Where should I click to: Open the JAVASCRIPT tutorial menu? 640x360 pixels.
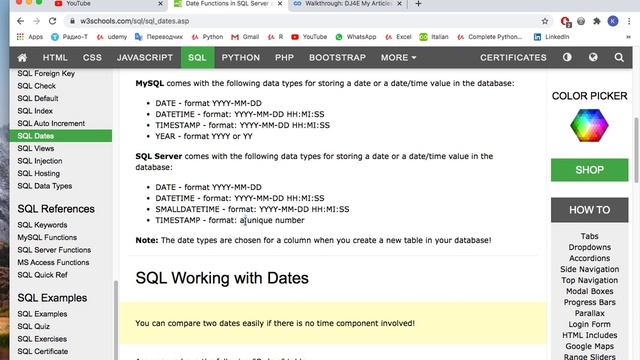145,58
